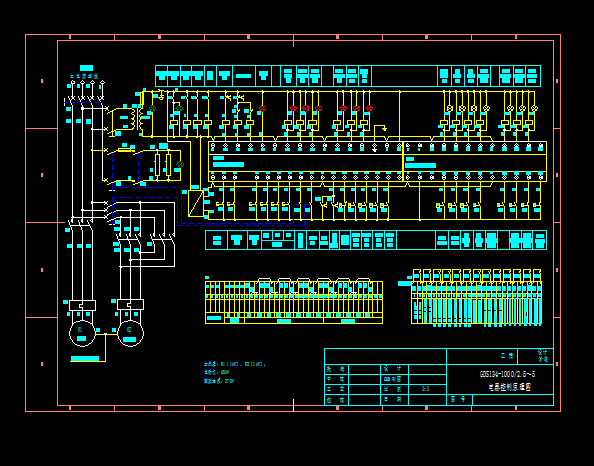This screenshot has height=466, width=594.
Task: Click the left motor circle symbol
Action: coord(82,333)
